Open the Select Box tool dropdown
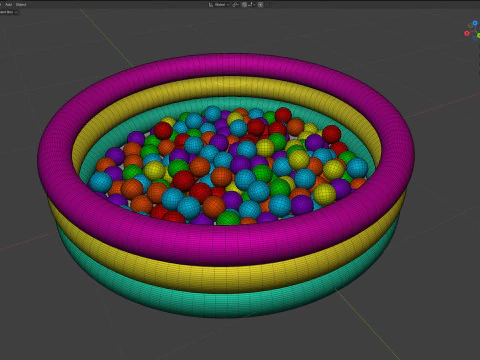 [x=9, y=12]
